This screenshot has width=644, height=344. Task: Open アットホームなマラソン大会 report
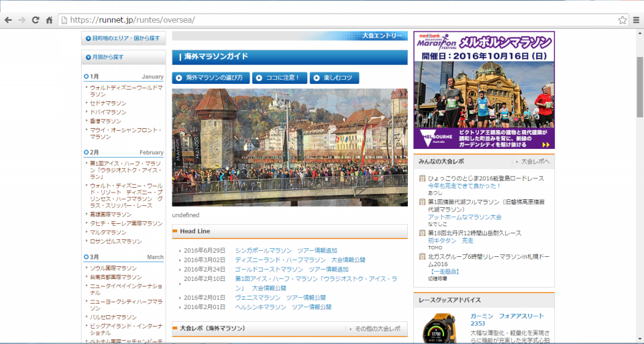[464, 217]
